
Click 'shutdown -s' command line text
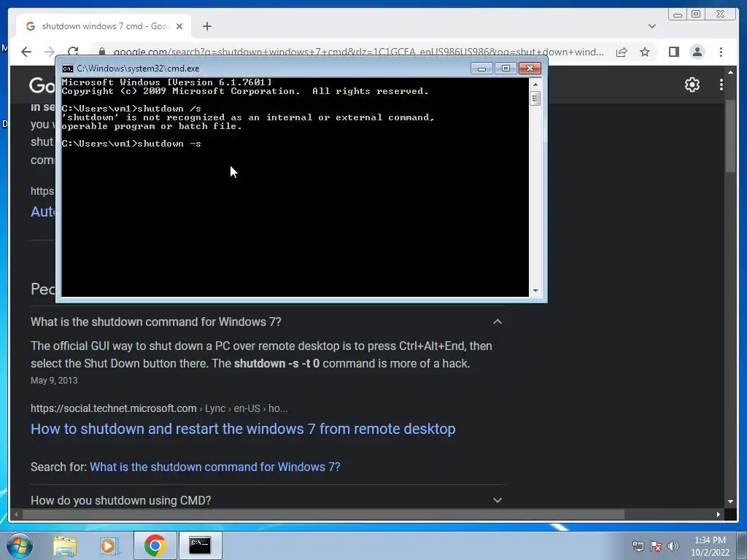point(169,144)
